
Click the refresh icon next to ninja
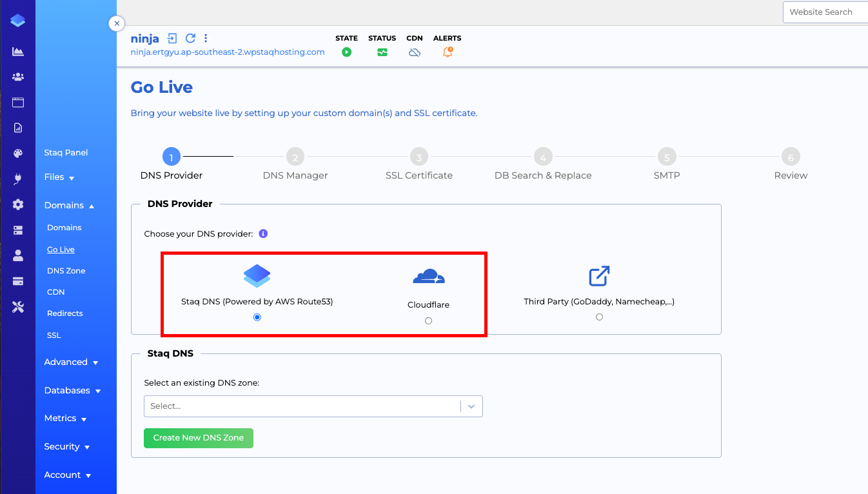(190, 38)
